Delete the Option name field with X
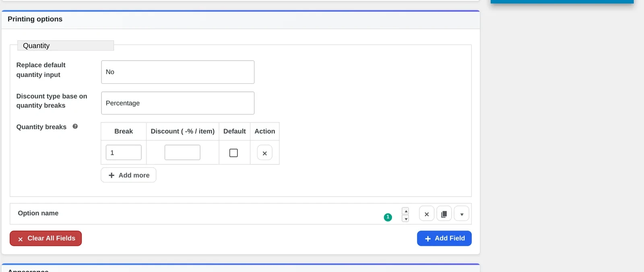The image size is (644, 272). coord(427,214)
